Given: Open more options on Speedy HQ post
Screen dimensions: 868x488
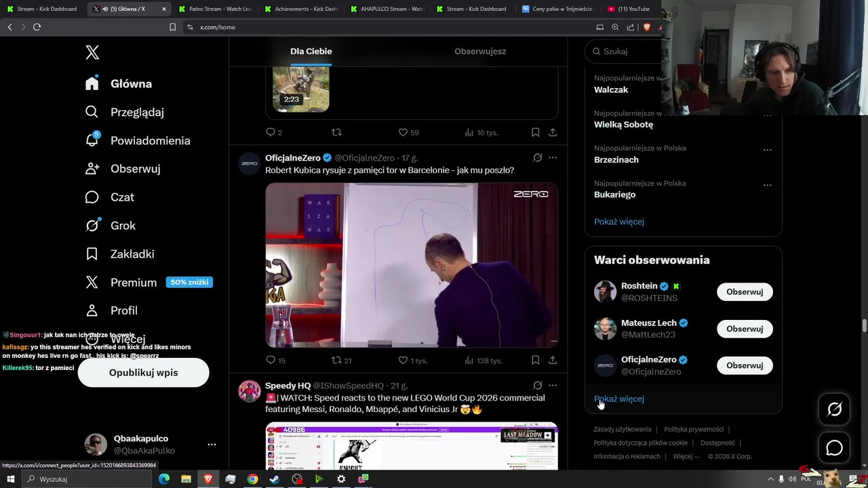Looking at the screenshot, I should 553,386.
